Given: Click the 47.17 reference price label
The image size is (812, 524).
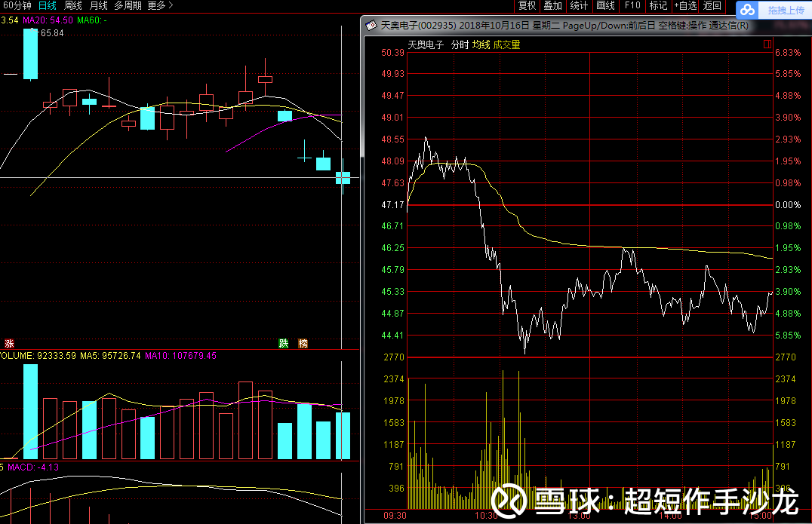Looking at the screenshot, I should 392,205.
